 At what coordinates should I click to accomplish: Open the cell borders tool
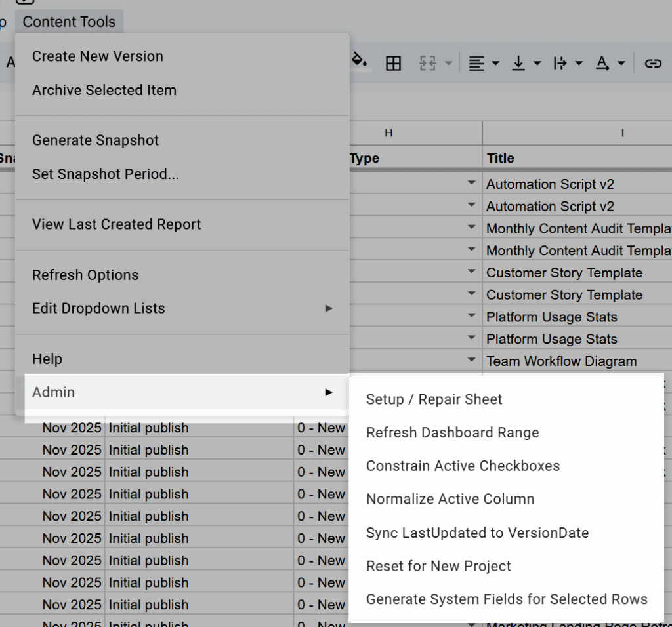point(393,64)
